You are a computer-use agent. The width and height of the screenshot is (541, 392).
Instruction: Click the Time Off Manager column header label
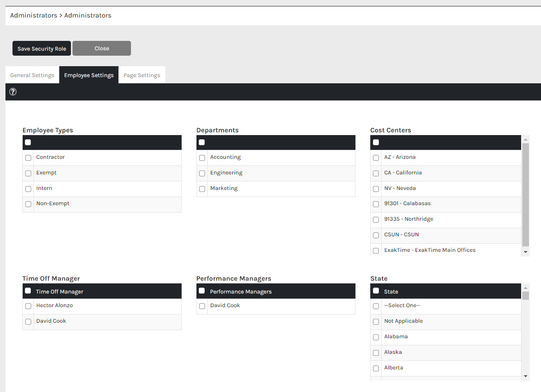point(60,292)
